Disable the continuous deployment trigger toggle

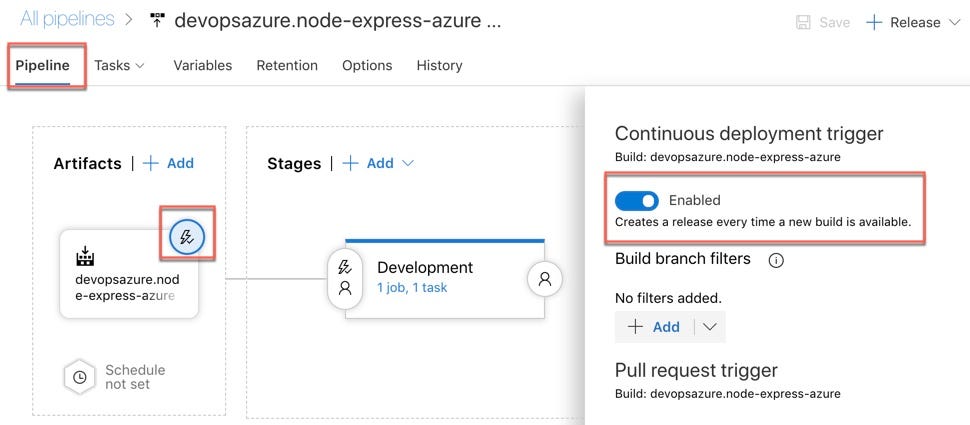click(x=637, y=200)
